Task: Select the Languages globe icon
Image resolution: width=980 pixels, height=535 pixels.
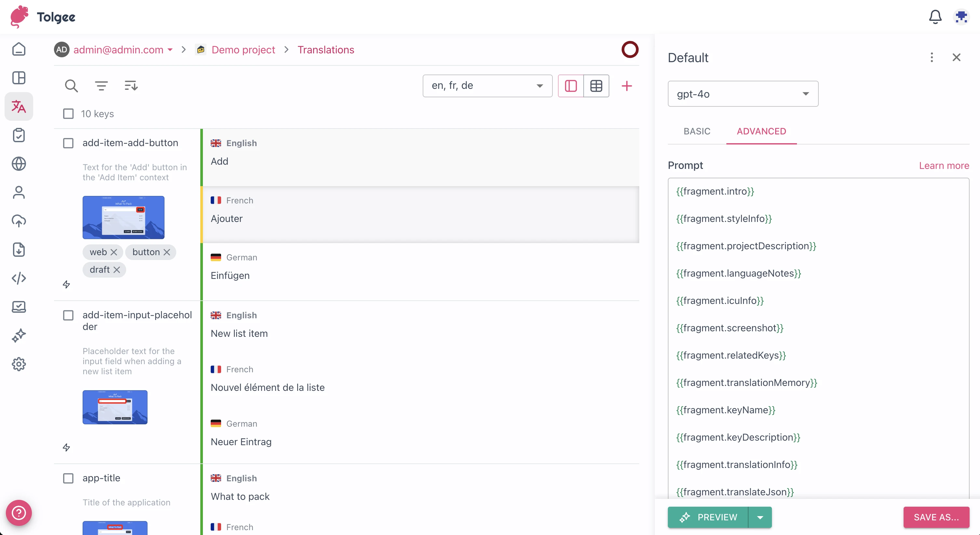Action: [19, 164]
